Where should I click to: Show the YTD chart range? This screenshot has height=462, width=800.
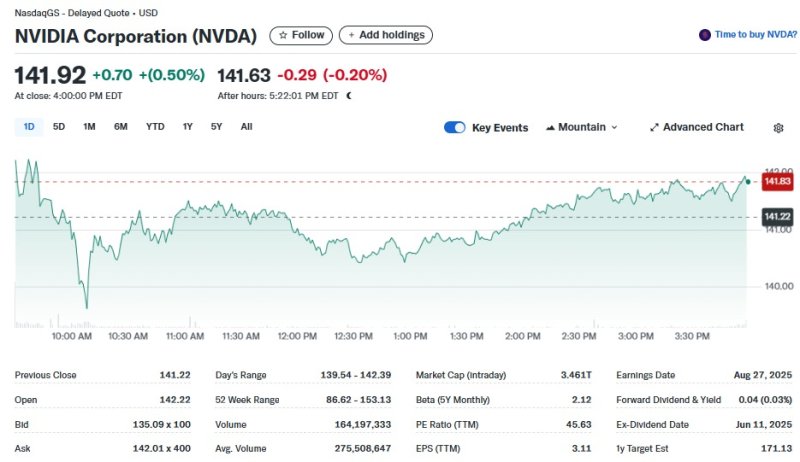point(155,127)
